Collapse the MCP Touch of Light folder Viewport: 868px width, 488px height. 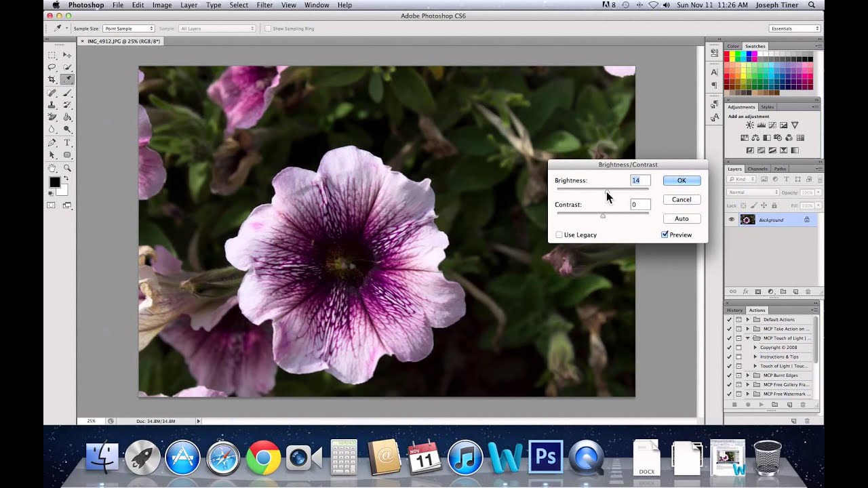pyautogui.click(x=748, y=338)
